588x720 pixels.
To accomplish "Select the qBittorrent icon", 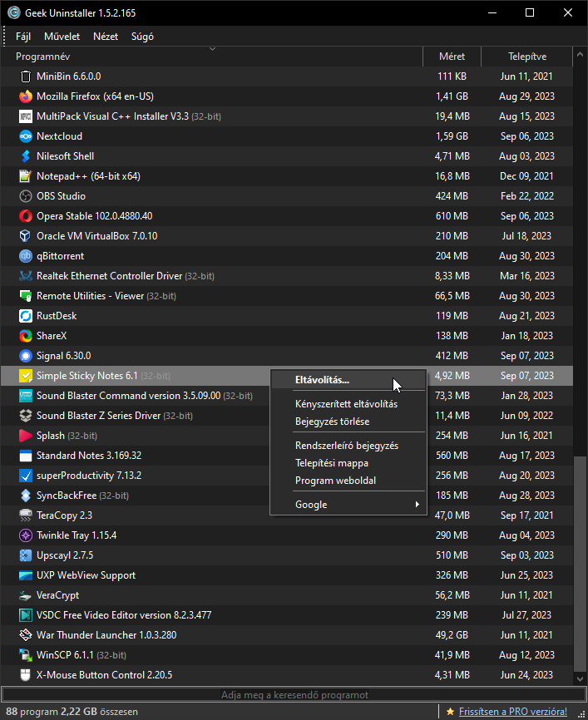I will point(26,256).
